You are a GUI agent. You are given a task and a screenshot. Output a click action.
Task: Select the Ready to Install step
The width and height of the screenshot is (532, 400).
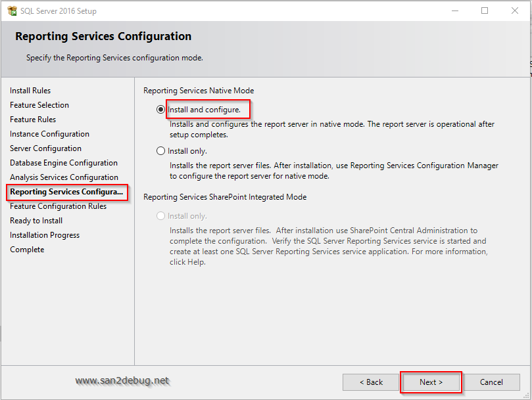(x=36, y=221)
